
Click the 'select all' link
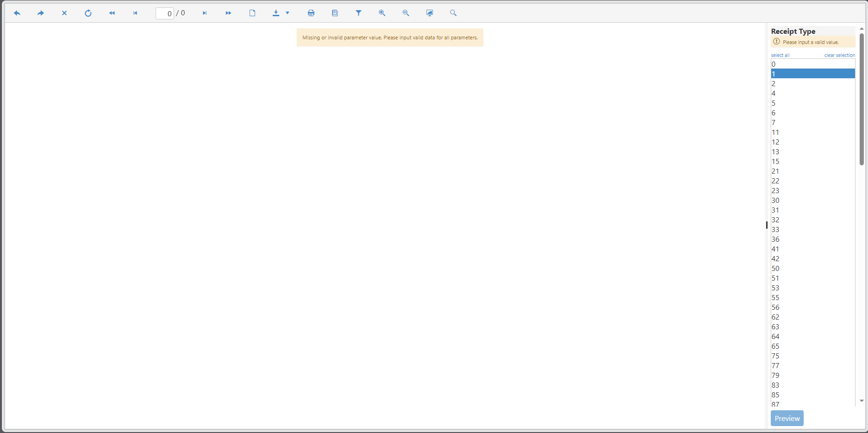780,55
